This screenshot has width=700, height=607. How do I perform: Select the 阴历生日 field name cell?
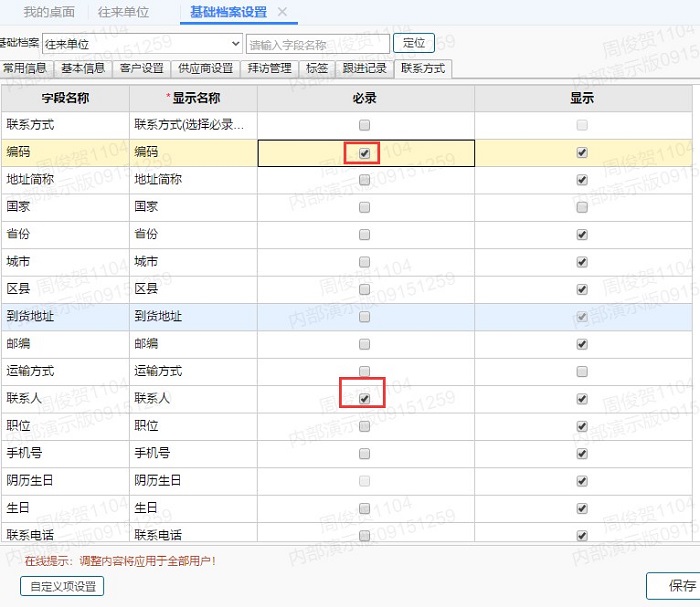(x=65, y=481)
